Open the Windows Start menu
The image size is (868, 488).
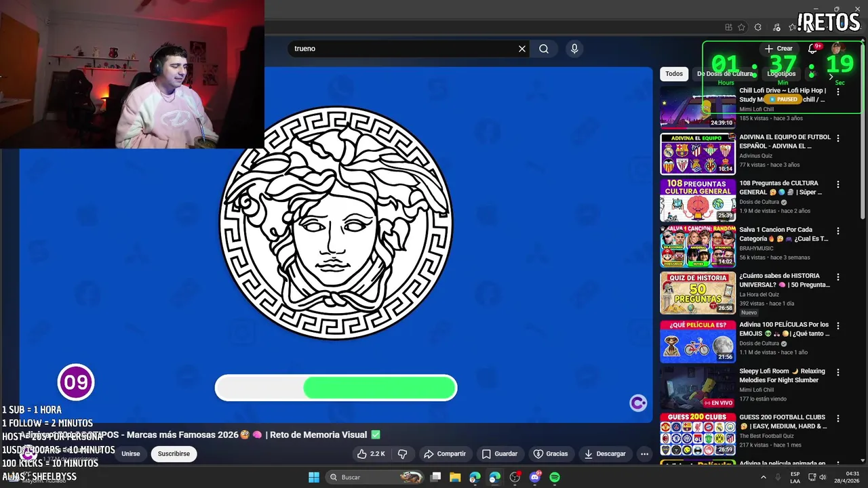tap(314, 477)
